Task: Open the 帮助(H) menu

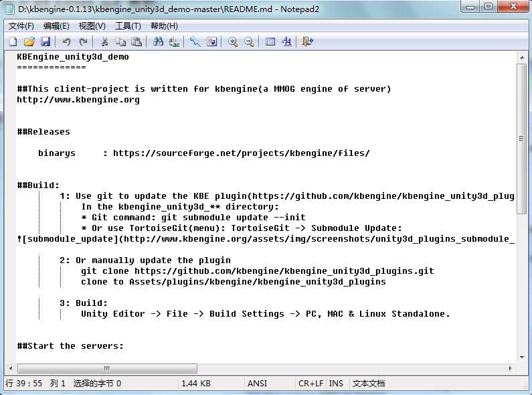Action: (164, 26)
